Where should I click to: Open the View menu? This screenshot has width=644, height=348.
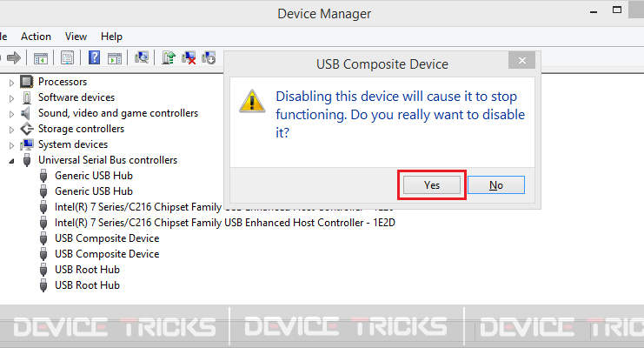(76, 37)
